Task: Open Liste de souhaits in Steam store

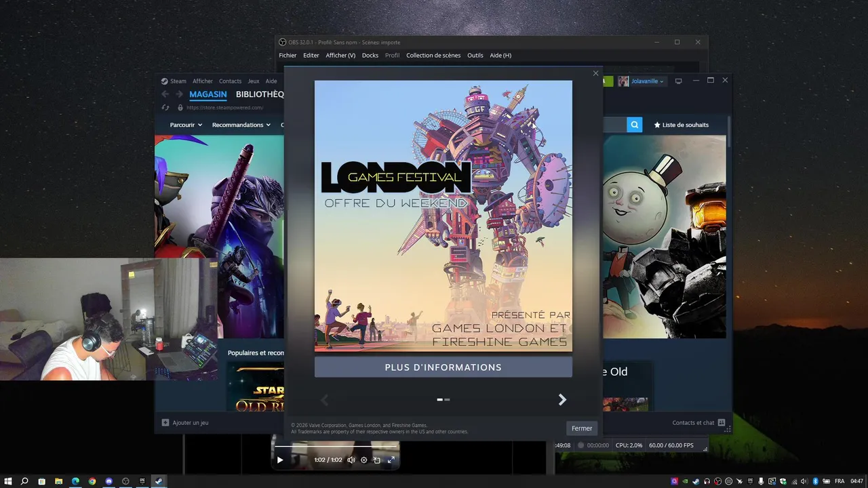Action: 682,125
